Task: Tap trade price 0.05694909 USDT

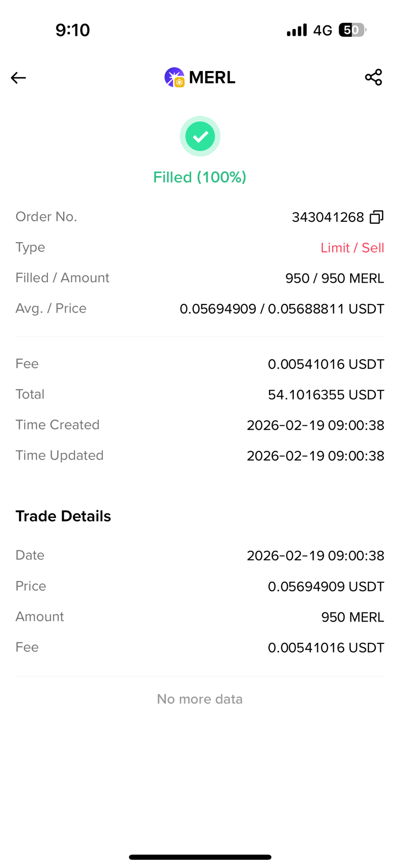Action: point(326,587)
